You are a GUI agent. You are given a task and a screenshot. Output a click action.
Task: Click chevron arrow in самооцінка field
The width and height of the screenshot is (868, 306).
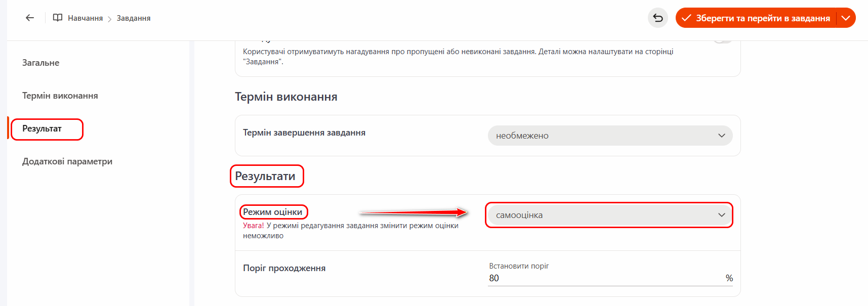(x=721, y=215)
